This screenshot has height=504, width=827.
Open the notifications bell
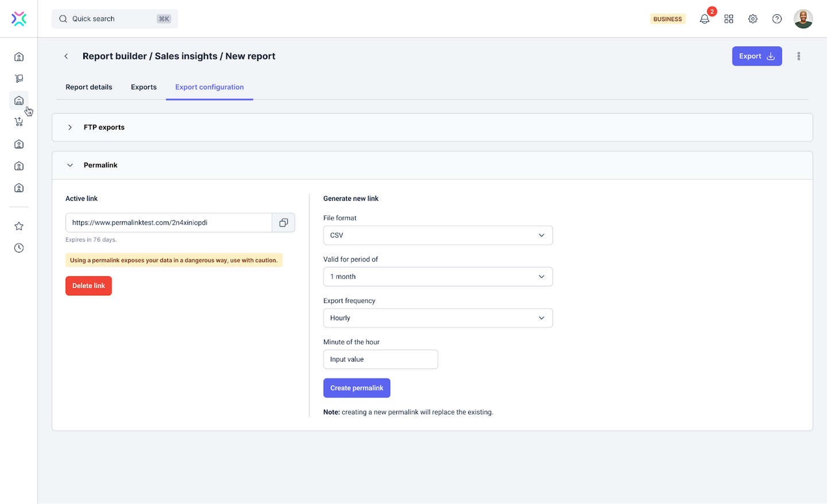click(x=705, y=19)
